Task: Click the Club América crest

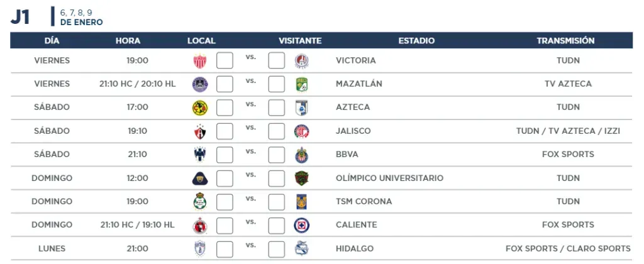Action: click(200, 107)
